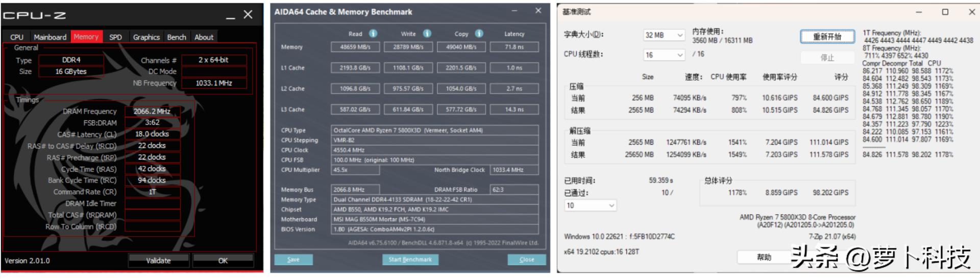This screenshot has height=279, width=980.
Task: Open the passes count 10 dropdown
Action: coord(591,206)
